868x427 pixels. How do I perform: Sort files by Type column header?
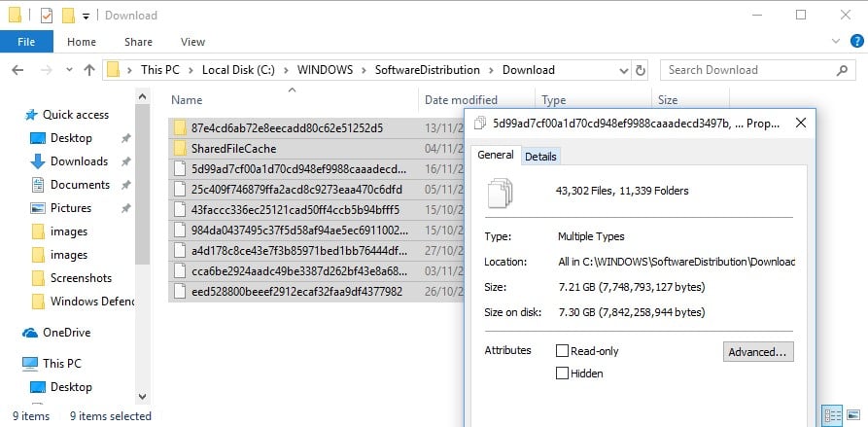coord(554,100)
